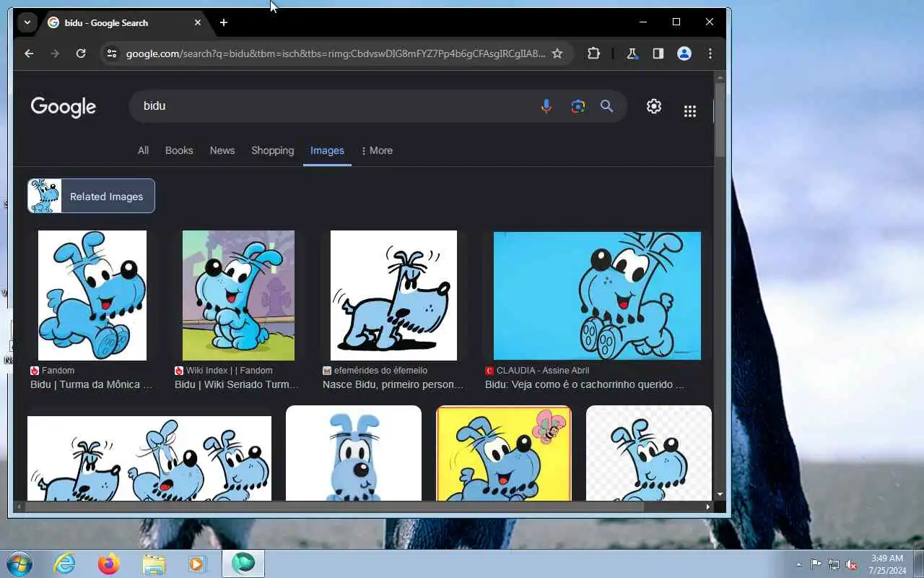Switch to the All results tab

tap(144, 150)
